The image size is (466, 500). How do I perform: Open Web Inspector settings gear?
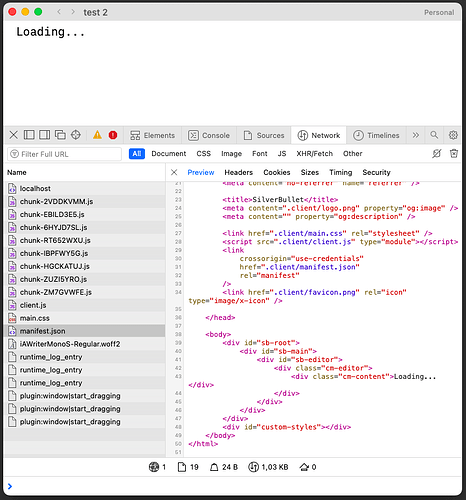(453, 135)
